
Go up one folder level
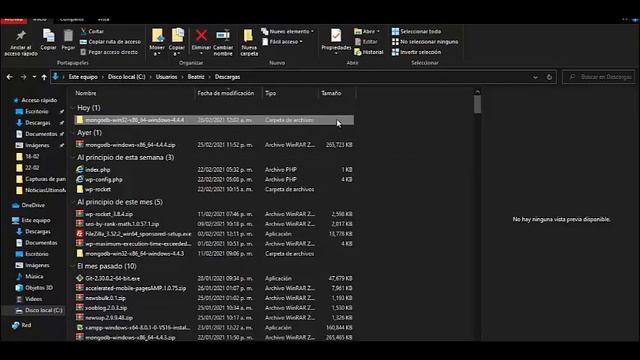[44, 77]
